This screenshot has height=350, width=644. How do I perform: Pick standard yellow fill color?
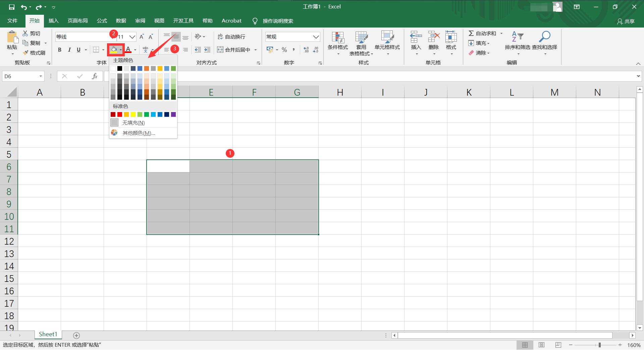pos(133,114)
